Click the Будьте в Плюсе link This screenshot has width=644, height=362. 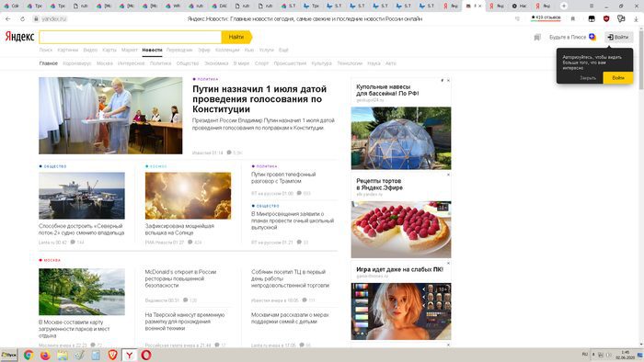pyautogui.click(x=568, y=37)
